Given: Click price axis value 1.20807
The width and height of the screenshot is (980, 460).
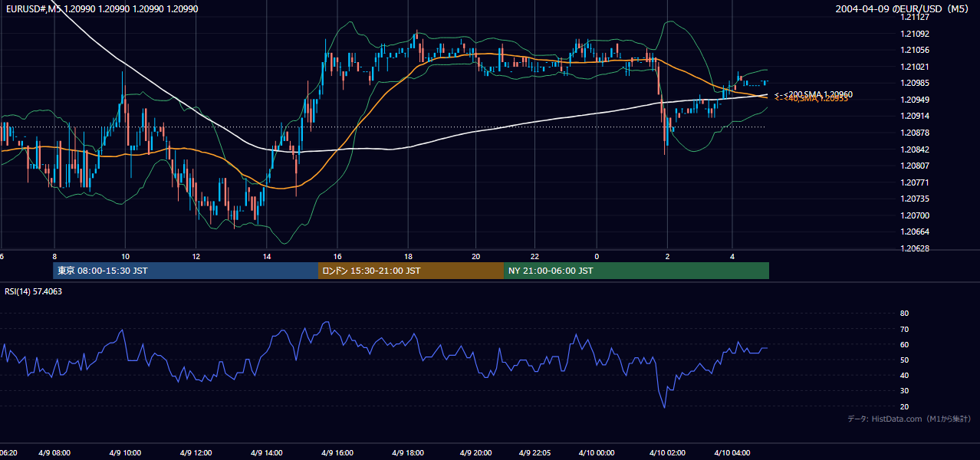Looking at the screenshot, I should (x=914, y=166).
